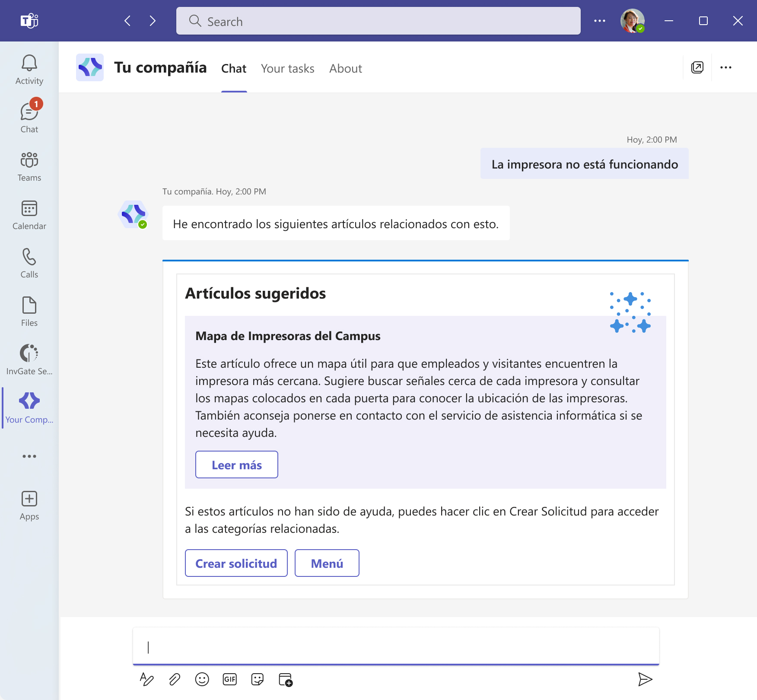Screen dimensions: 757x700
Task: Pop out the chat in a new window
Action: pyautogui.click(x=697, y=67)
